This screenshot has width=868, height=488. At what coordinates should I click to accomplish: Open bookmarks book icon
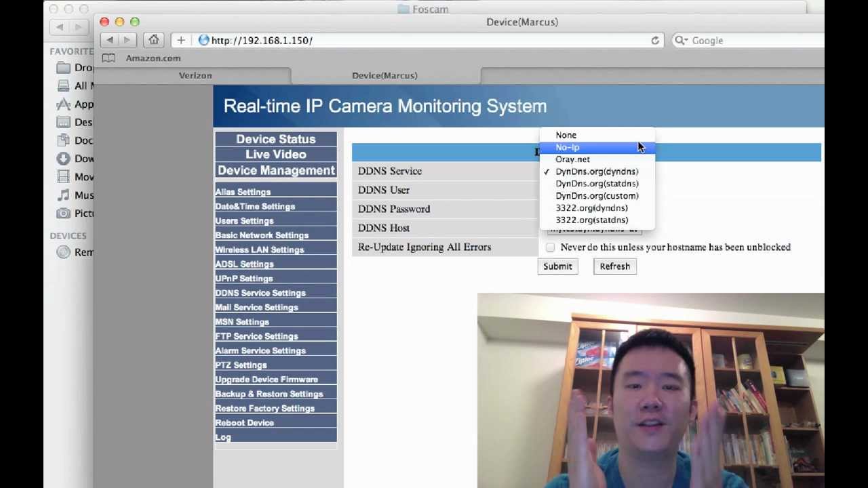(108, 58)
